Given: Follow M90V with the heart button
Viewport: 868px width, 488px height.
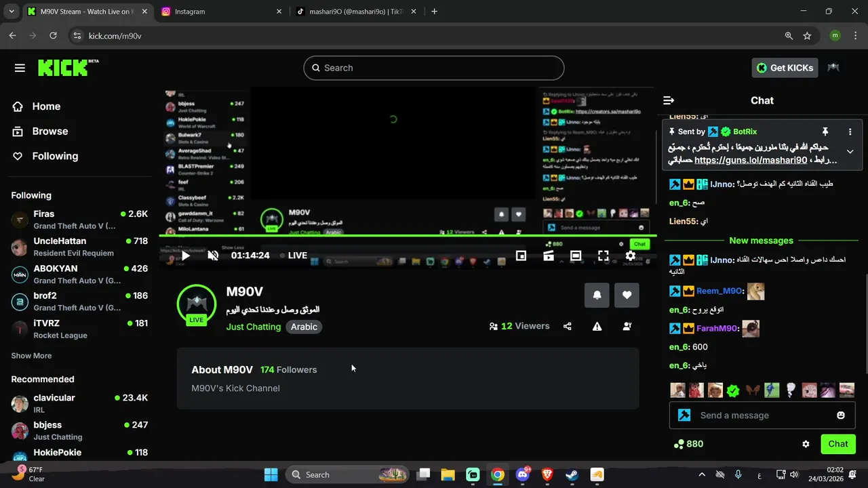Looking at the screenshot, I should point(627,296).
